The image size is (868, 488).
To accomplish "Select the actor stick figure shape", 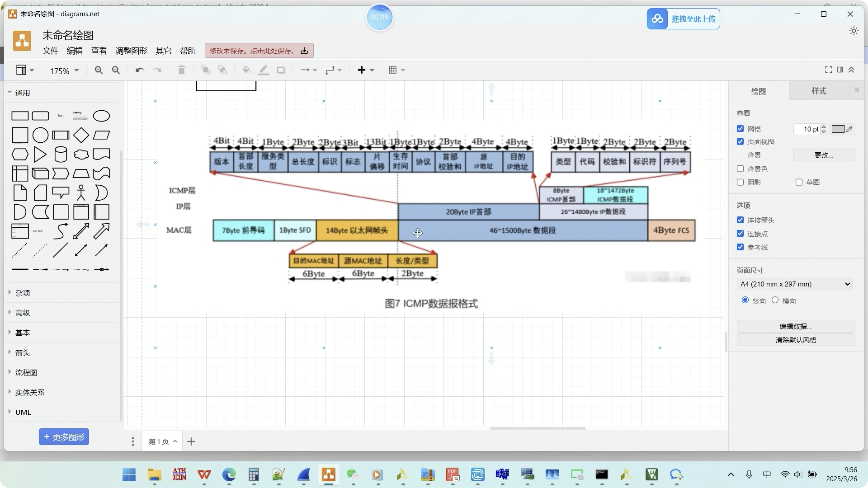I will tap(81, 193).
